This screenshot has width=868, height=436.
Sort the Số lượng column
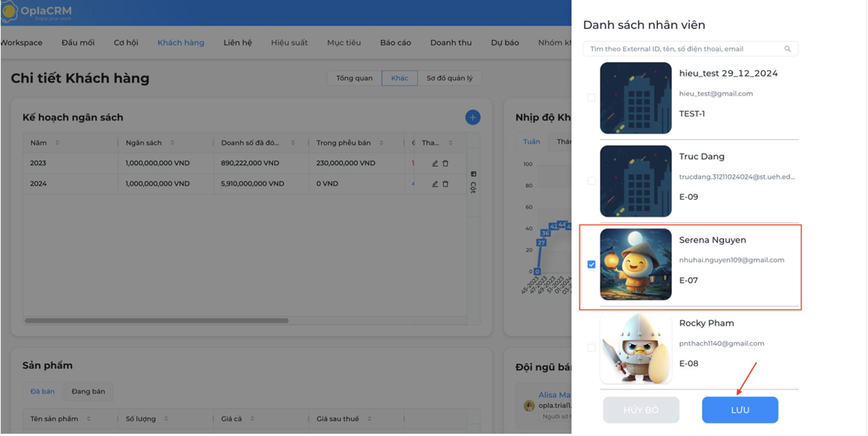click(166, 419)
